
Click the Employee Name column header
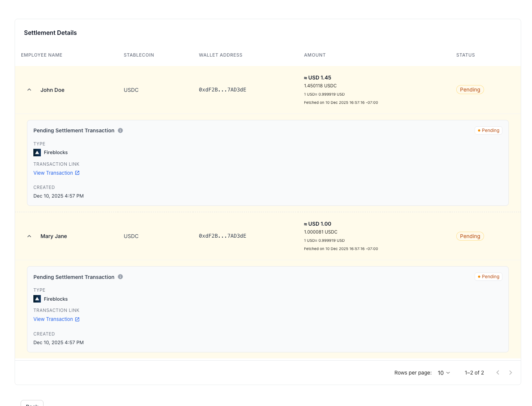(x=42, y=55)
